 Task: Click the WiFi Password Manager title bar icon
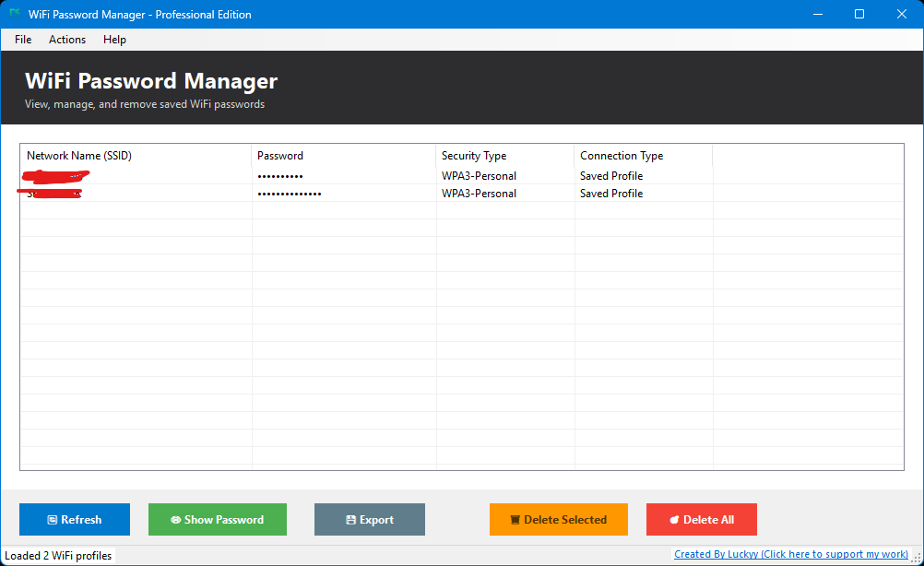click(15, 14)
